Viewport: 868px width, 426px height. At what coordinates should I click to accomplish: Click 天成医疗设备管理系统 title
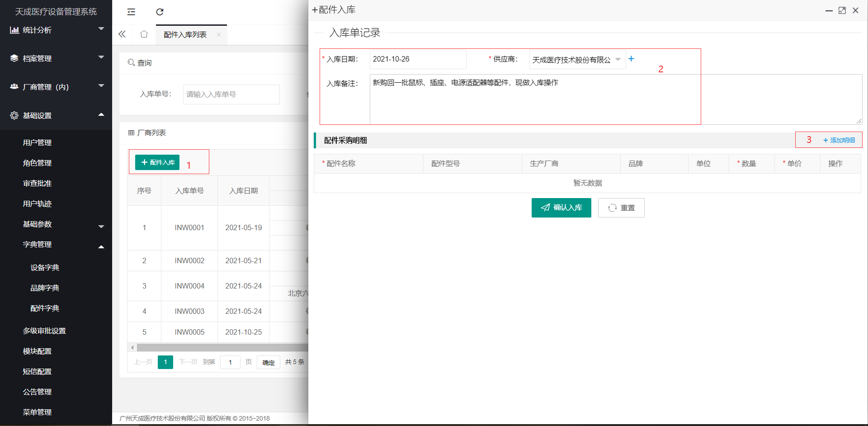coord(56,11)
